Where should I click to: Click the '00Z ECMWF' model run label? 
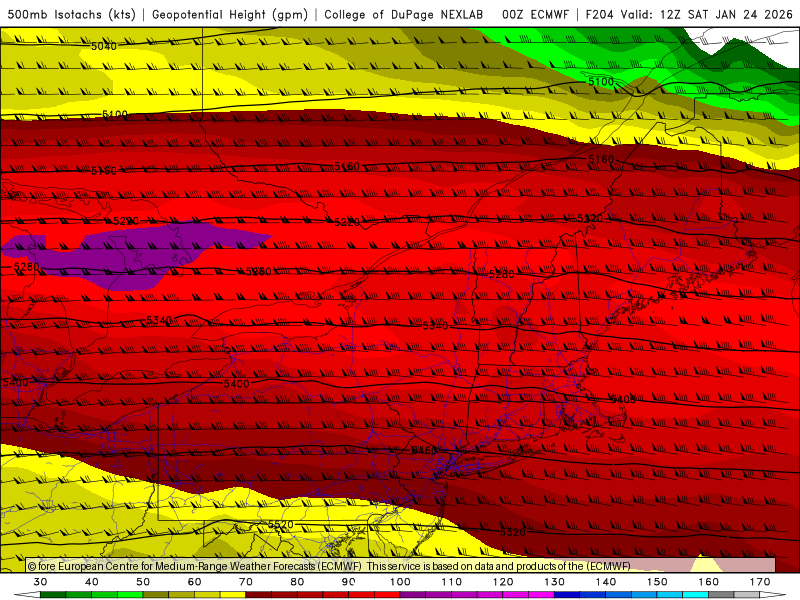pos(535,14)
